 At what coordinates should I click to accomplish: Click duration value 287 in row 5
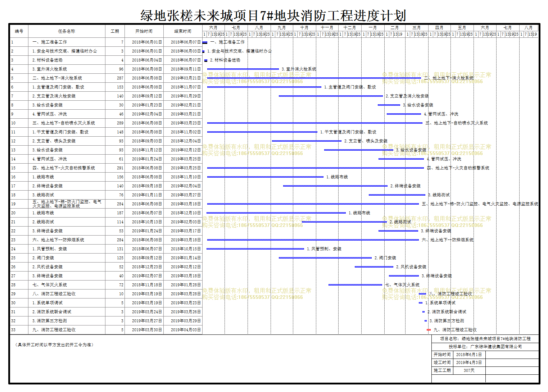tap(120, 78)
